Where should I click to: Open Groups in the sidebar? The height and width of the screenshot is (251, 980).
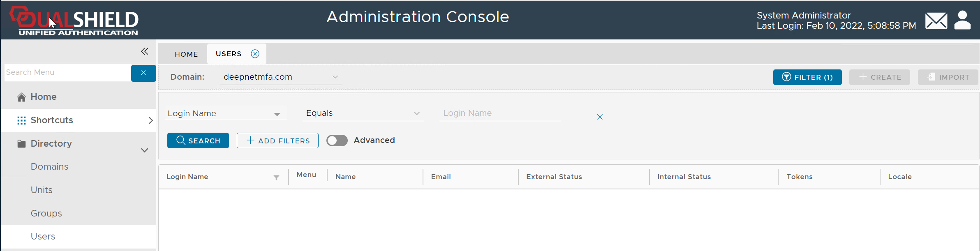click(x=46, y=213)
